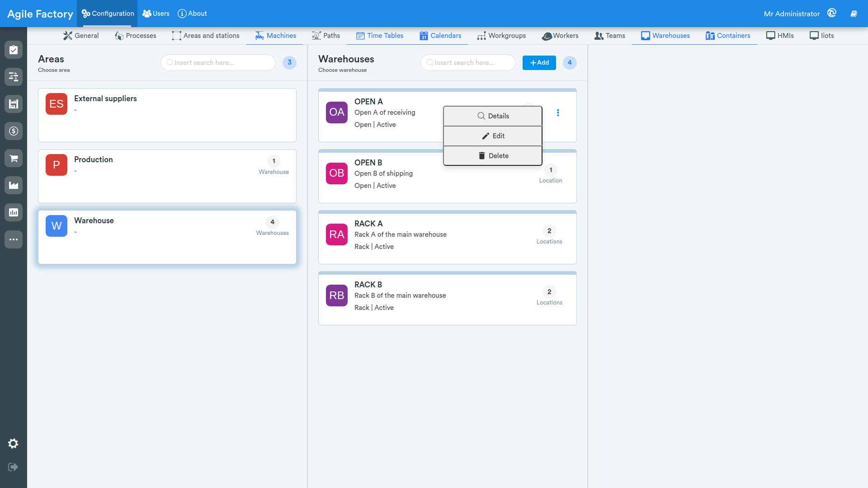This screenshot has height=488, width=868.
Task: Choose Details from the context menu
Action: [x=493, y=116]
